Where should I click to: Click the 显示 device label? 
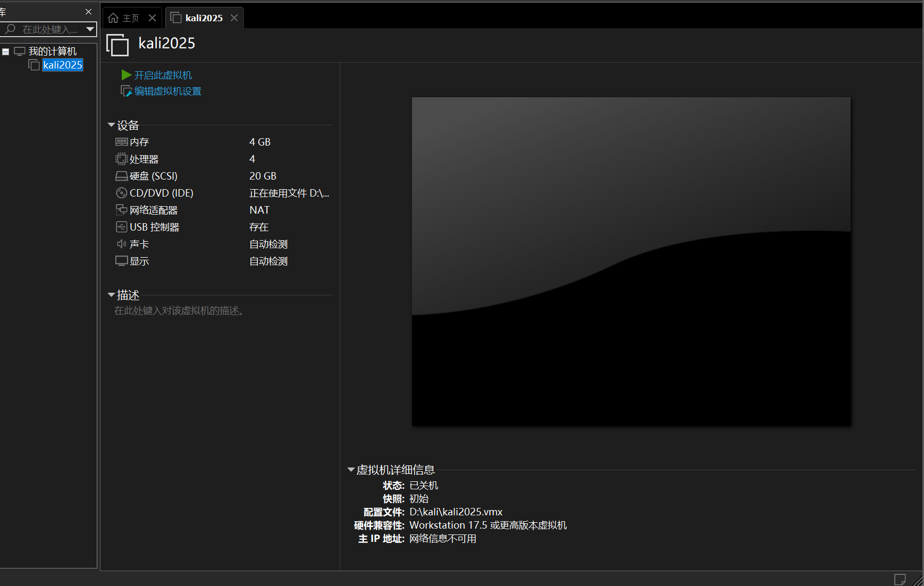tap(139, 261)
